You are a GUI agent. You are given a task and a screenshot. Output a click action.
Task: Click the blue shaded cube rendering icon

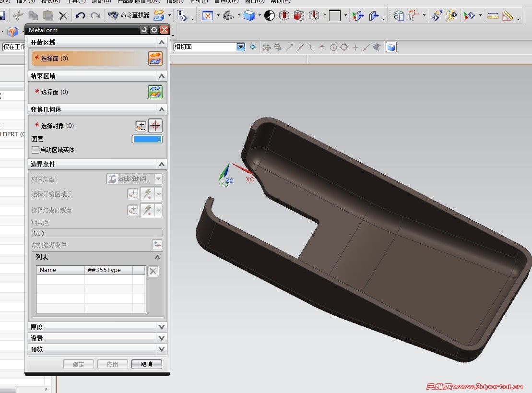pos(249,16)
